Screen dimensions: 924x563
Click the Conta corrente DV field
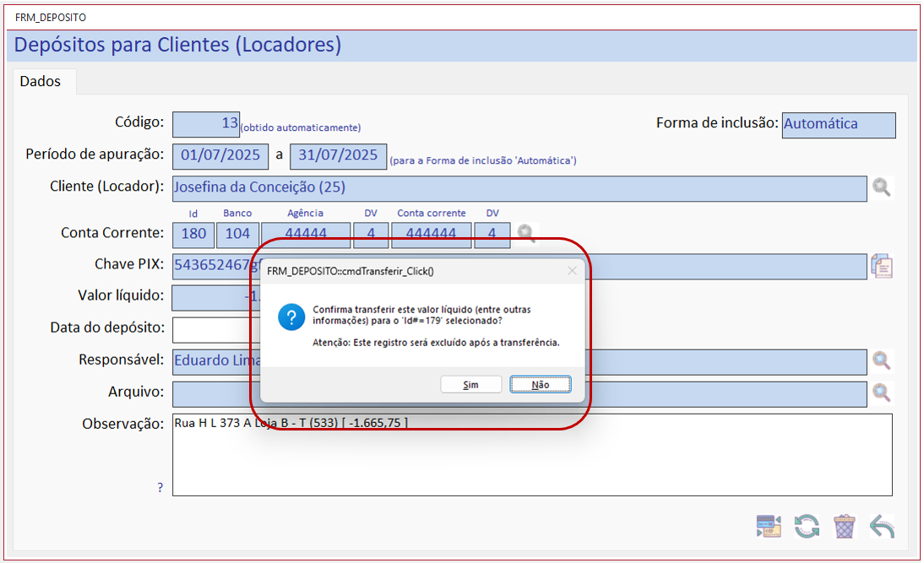(x=492, y=235)
